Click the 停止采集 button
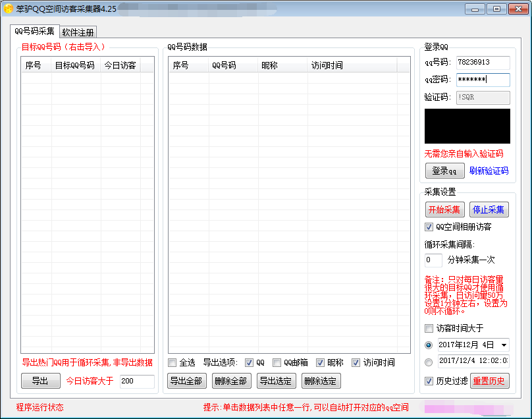Viewport: 532px width, 419px height. tap(489, 209)
